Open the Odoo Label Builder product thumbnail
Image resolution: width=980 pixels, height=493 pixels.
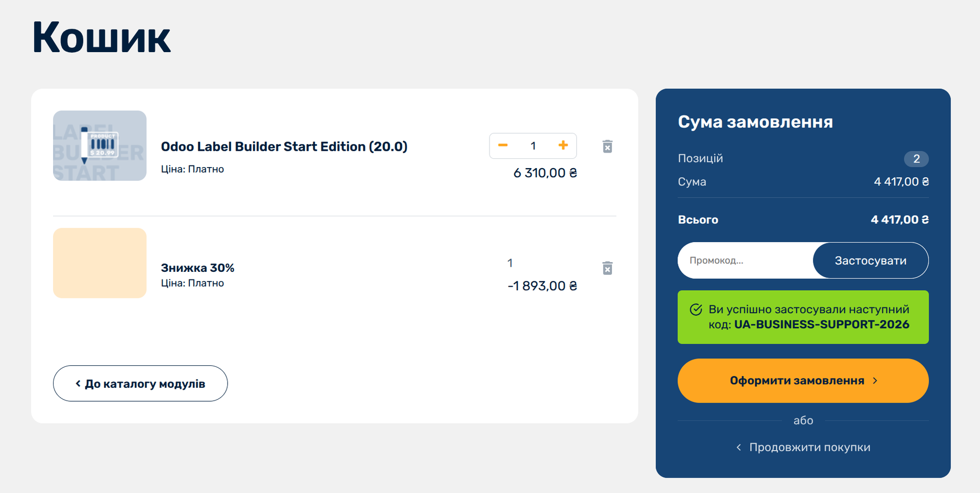[x=100, y=146]
